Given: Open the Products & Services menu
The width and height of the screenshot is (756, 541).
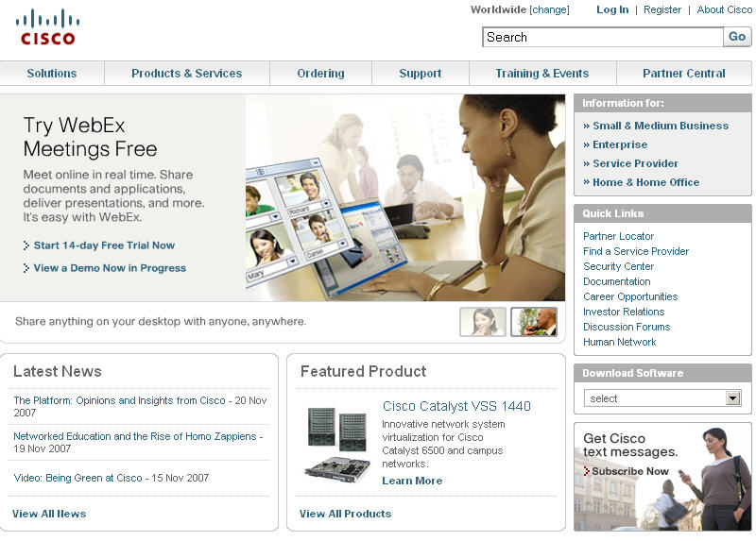Looking at the screenshot, I should [186, 74].
